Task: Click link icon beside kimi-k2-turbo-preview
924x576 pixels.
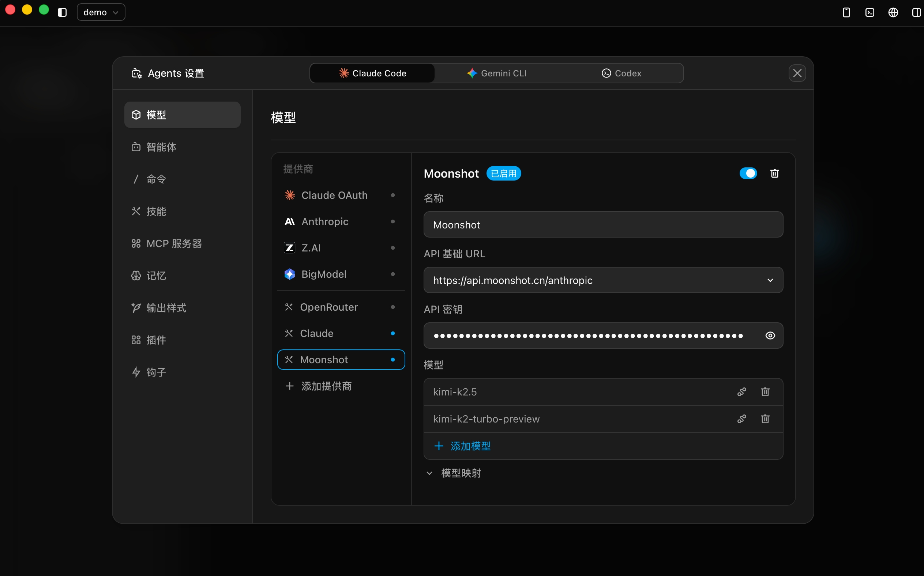Action: pos(741,419)
